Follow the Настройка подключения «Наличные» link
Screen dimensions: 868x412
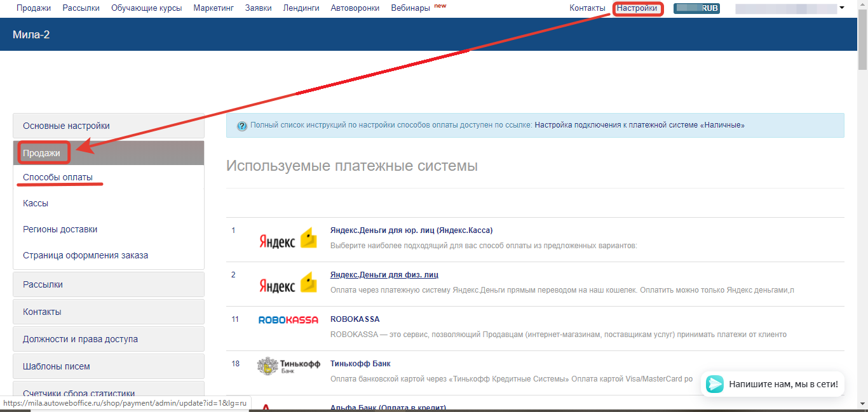pyautogui.click(x=639, y=125)
